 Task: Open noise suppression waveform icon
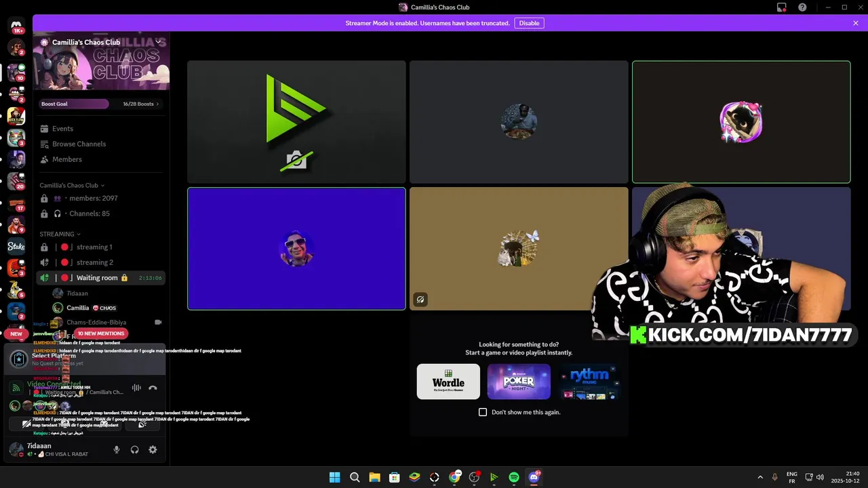[x=136, y=388]
